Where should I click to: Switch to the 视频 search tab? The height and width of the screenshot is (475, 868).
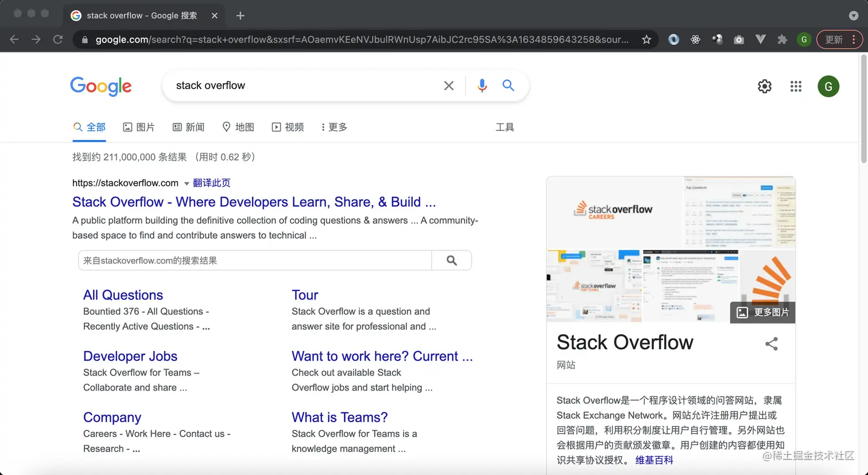[x=288, y=127]
